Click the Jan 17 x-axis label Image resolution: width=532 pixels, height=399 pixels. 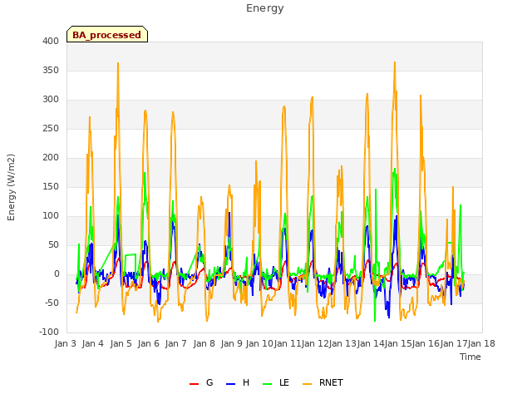pyautogui.click(x=454, y=343)
